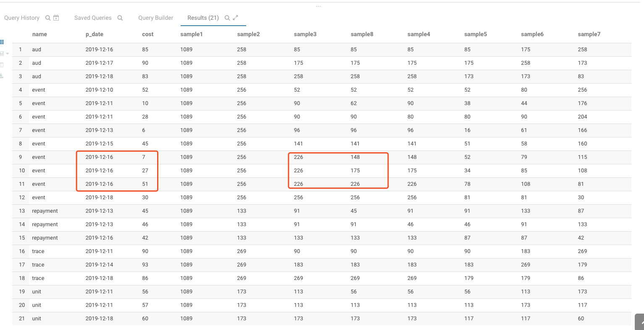Select cost value 51 in row 11
The height and width of the screenshot is (330, 644).
pos(145,184)
